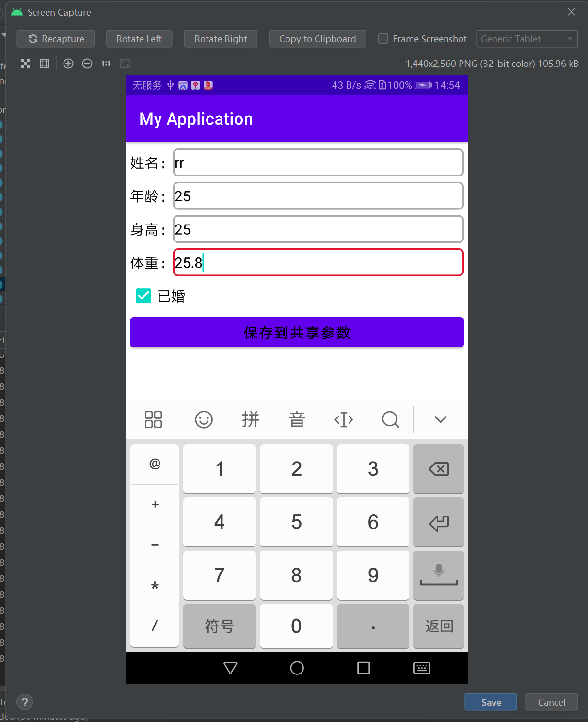Screen dimensions: 588x722
Task: Click the help question mark icon
Action: click(25, 702)
